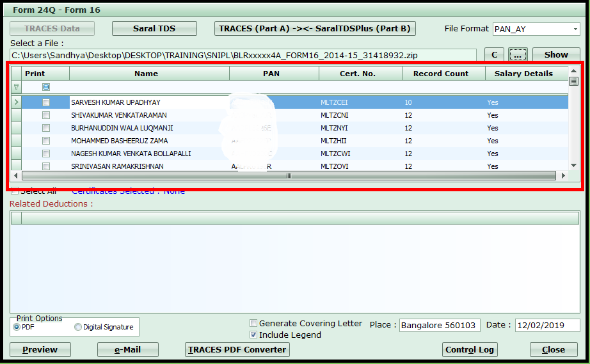
Task: Click the row pointer arrow for Sarvesh row
Action: coord(16,102)
